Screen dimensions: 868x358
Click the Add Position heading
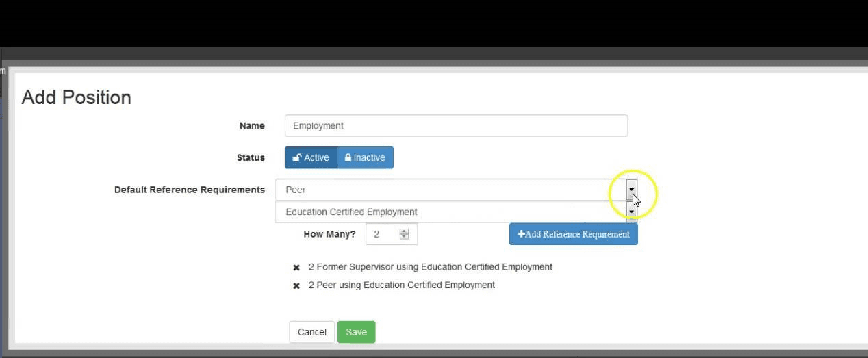76,97
